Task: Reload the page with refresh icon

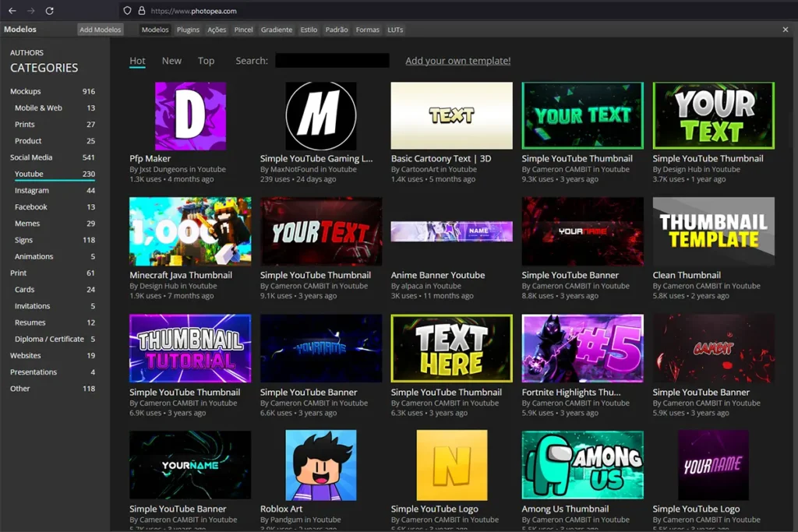Action: tap(49, 11)
